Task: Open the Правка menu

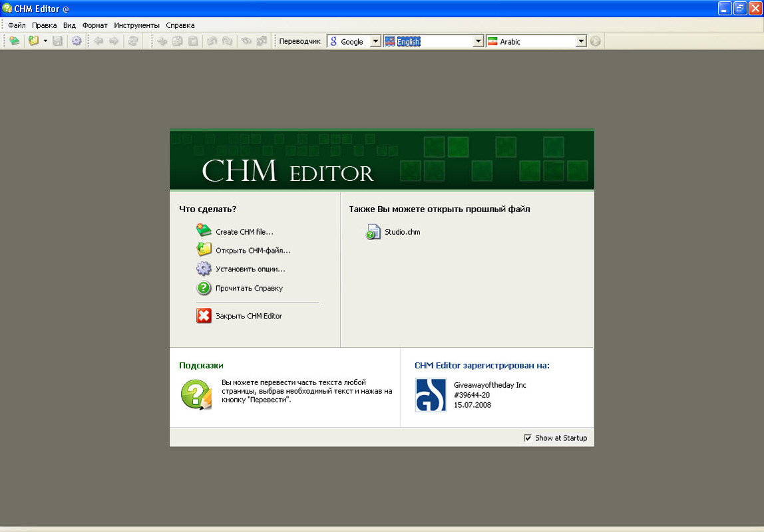Action: click(x=45, y=25)
